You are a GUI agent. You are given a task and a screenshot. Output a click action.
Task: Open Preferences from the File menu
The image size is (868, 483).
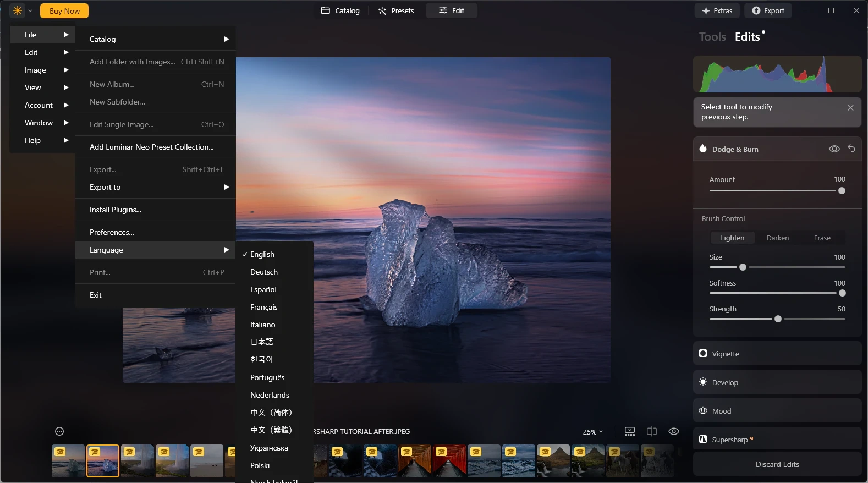click(x=112, y=232)
